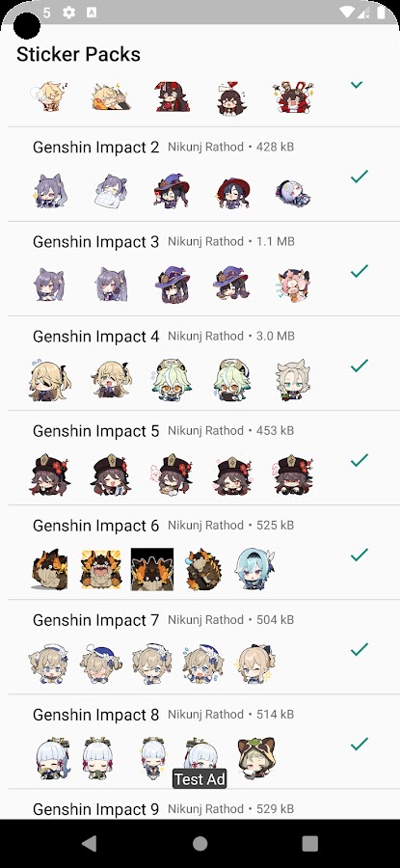This screenshot has height=868, width=400.
Task: Tap the checkmark icon for Genshin Impact 4
Action: (x=360, y=366)
